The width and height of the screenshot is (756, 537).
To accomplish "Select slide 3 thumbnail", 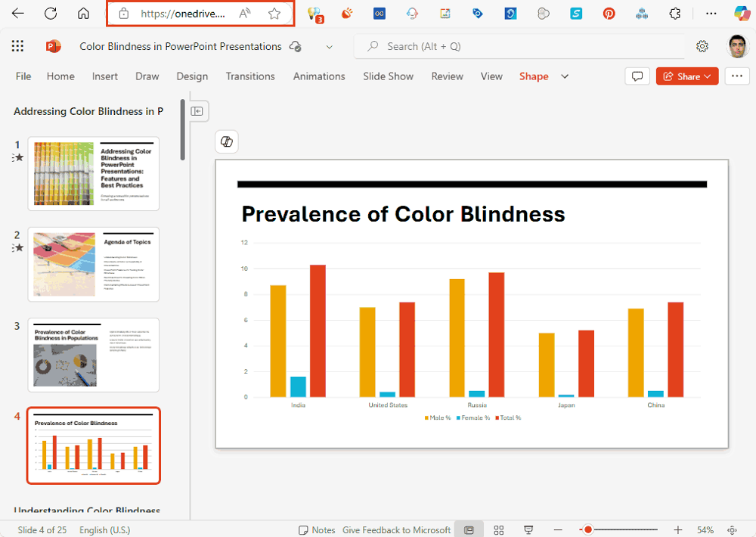I will (93, 355).
